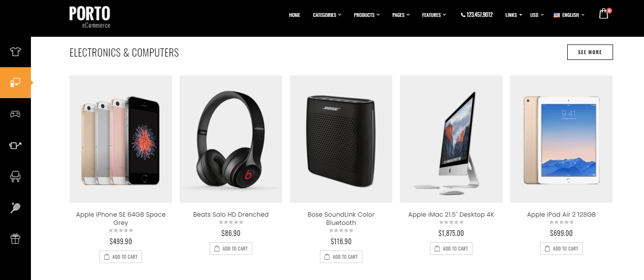Add Apple iPad Air 2 to cart

point(561,249)
